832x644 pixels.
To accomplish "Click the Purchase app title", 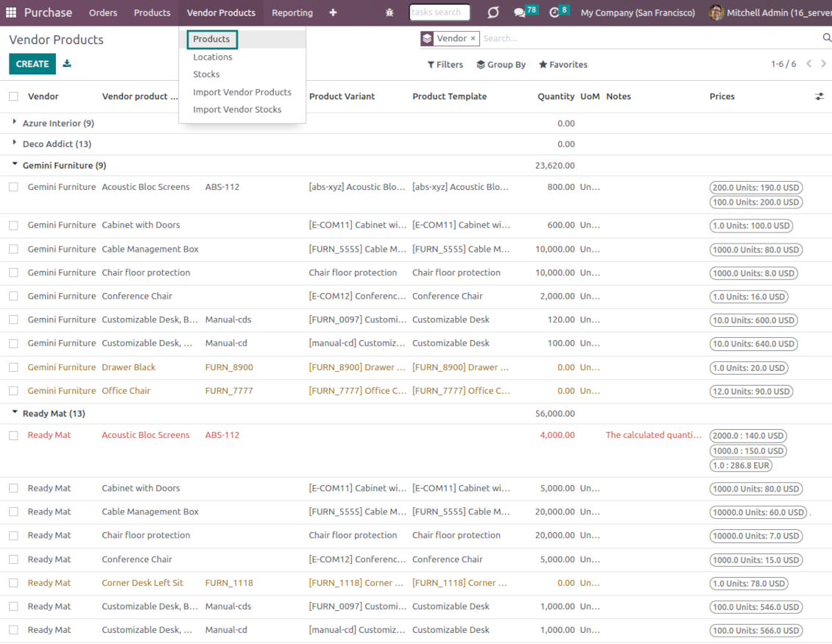I will (x=48, y=13).
